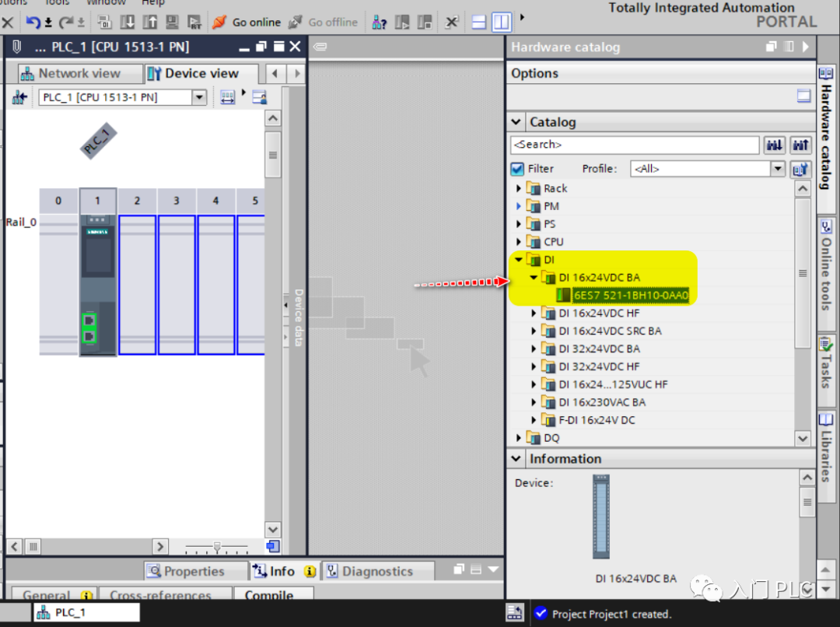
Task: Collapse the Catalog section
Action: click(516, 122)
